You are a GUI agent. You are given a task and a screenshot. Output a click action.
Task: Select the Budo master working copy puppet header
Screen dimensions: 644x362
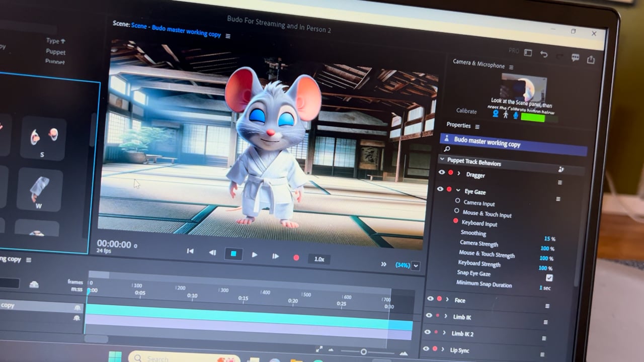[513, 143]
